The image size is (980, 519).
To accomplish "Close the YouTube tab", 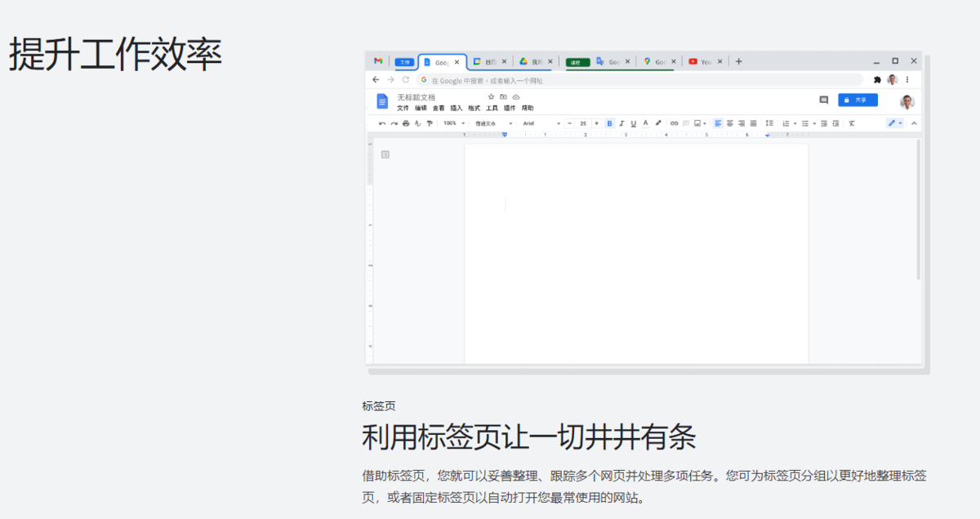I will [x=719, y=62].
